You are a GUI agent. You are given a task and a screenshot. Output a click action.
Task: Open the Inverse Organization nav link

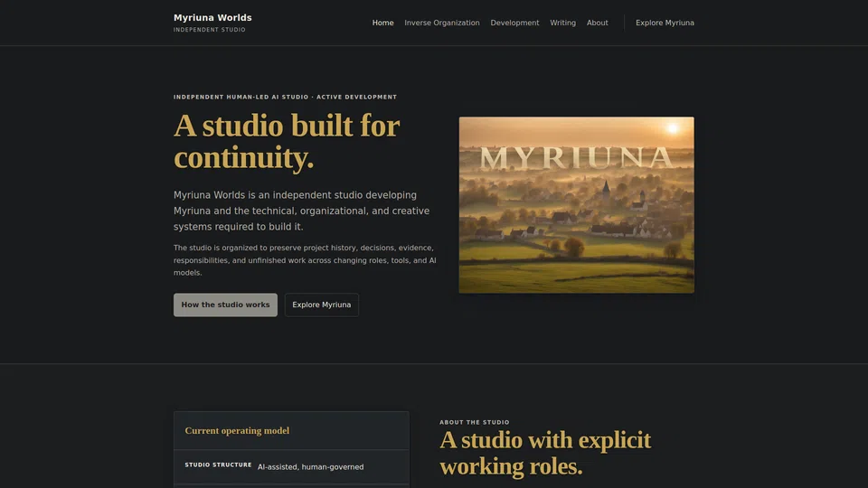(x=442, y=23)
